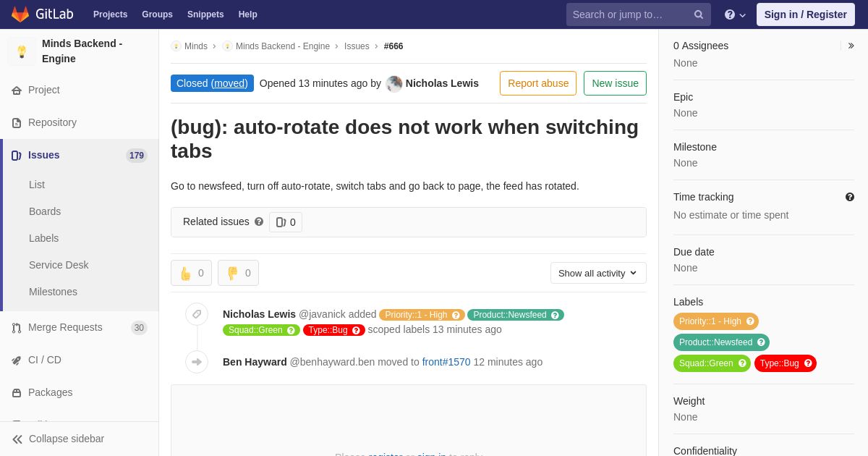Click Ben Hayward's name in activity
The width and height of the screenshot is (868, 456).
tap(255, 362)
